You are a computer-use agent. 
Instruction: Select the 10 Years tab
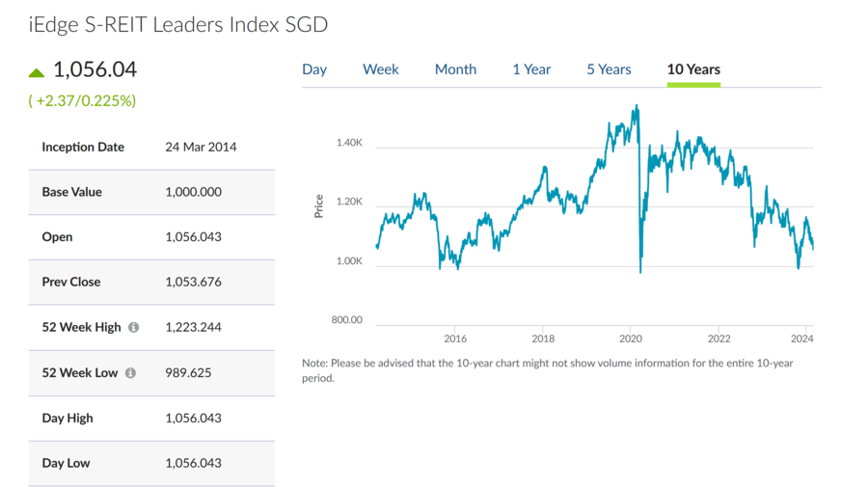(693, 69)
